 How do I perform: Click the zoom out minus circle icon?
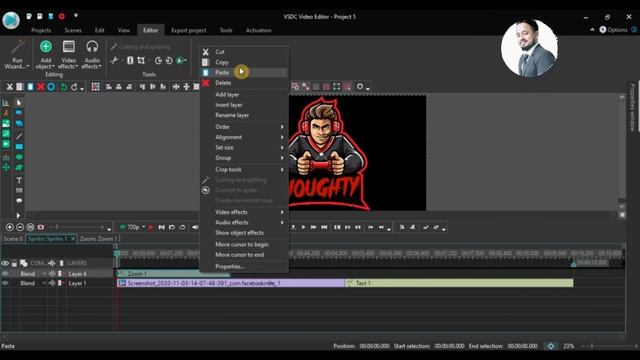point(20,227)
